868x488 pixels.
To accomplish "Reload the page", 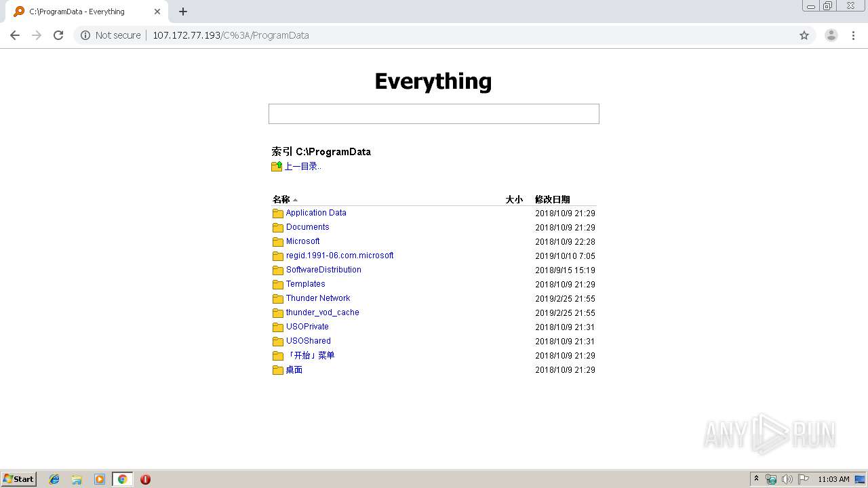I will click(x=58, y=35).
